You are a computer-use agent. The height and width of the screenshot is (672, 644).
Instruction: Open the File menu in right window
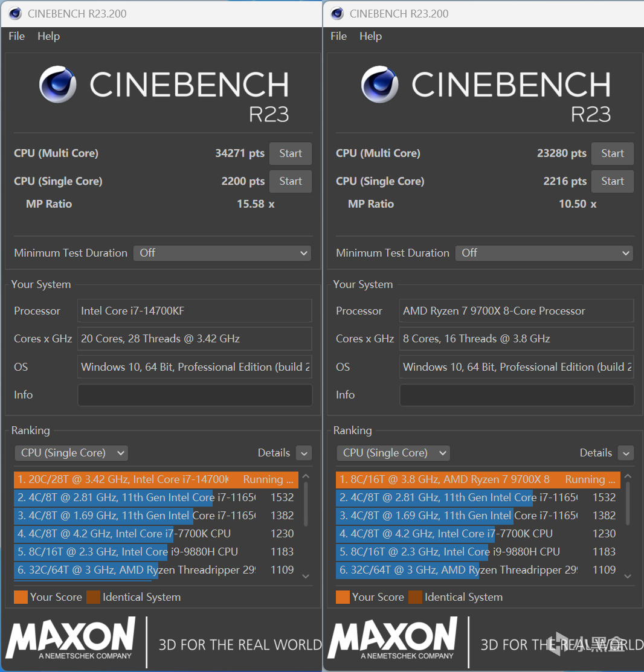coord(339,36)
